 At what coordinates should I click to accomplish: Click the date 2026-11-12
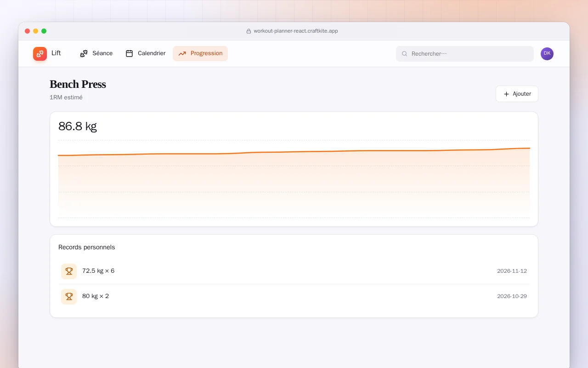[512, 271]
